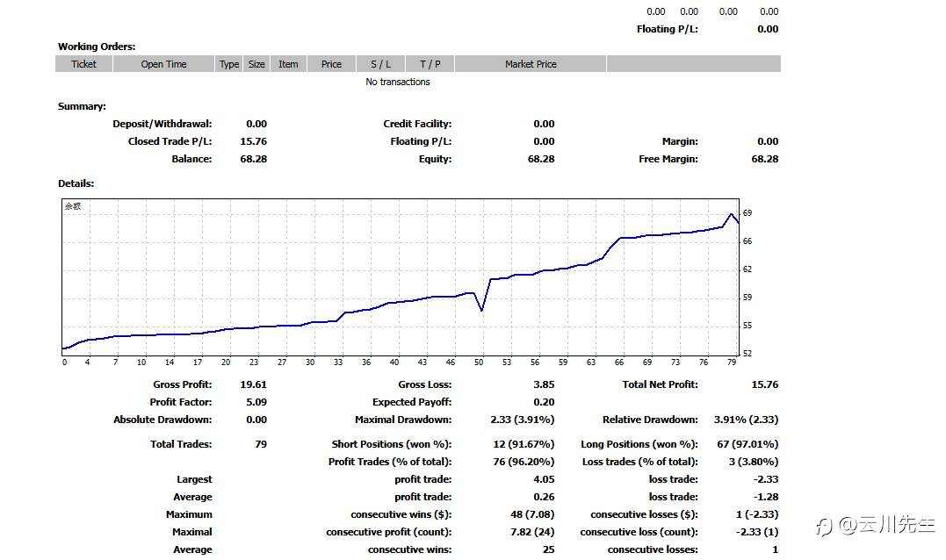This screenshot has width=946, height=560.
Task: Select the Gross Profit value 19.61
Action: point(253,384)
